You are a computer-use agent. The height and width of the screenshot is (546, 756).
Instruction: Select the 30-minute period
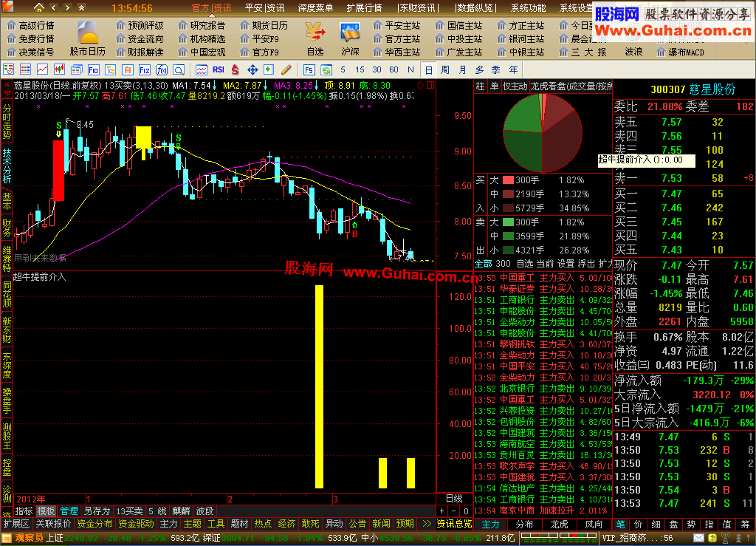click(x=377, y=70)
